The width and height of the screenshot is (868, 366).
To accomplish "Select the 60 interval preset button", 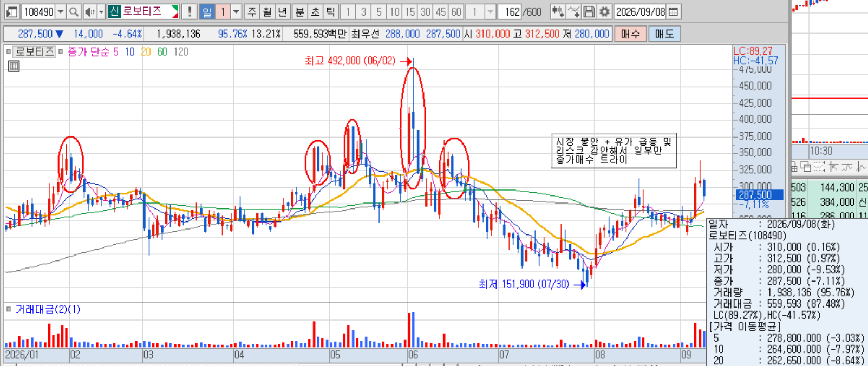I will (456, 11).
